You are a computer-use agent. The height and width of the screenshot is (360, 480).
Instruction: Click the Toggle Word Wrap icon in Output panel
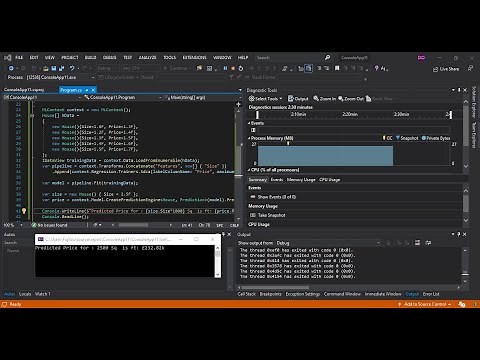click(428, 243)
